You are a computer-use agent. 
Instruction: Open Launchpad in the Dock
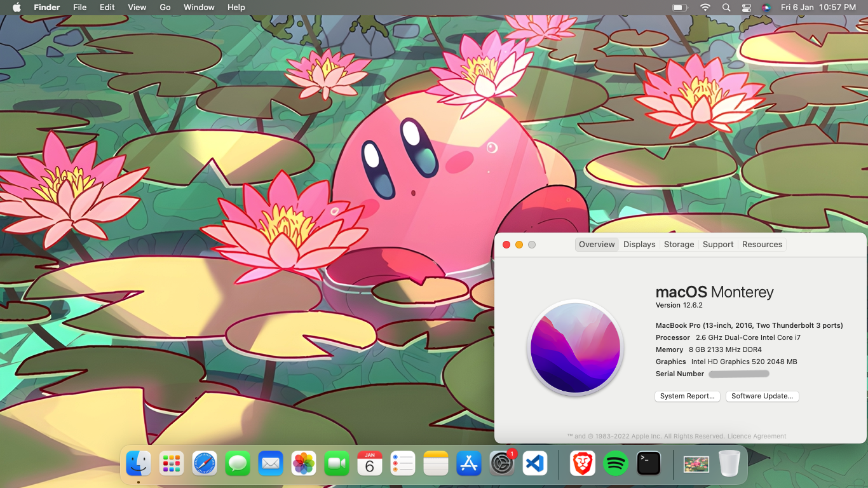click(x=172, y=463)
